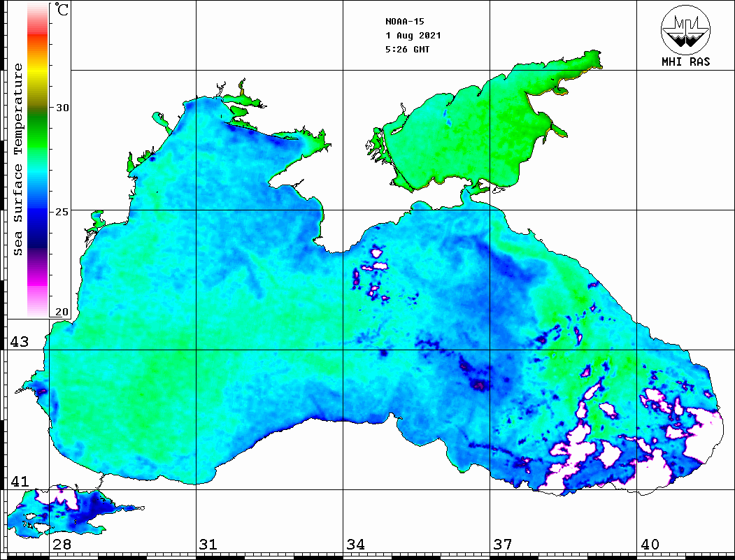Screen dimensions: 735x560
Task: Click the '°C' unit label
Action: [62, 9]
